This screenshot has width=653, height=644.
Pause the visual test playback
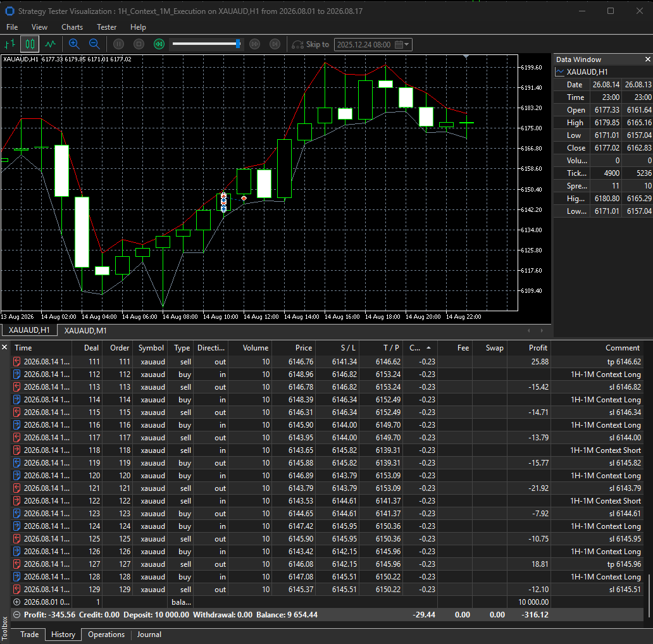click(x=119, y=44)
